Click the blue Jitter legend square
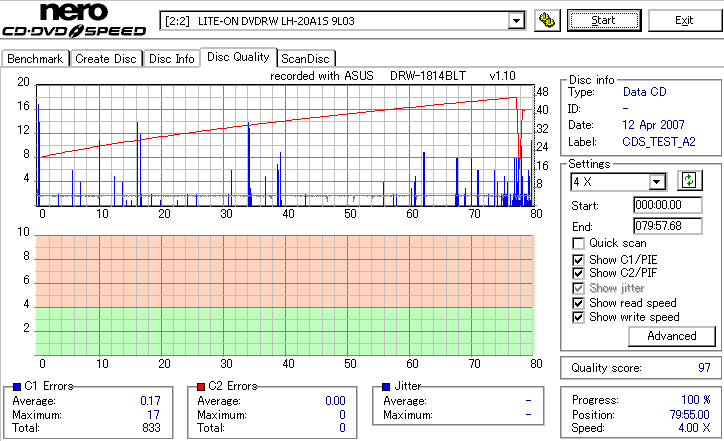This screenshot has width=724, height=441. (386, 387)
